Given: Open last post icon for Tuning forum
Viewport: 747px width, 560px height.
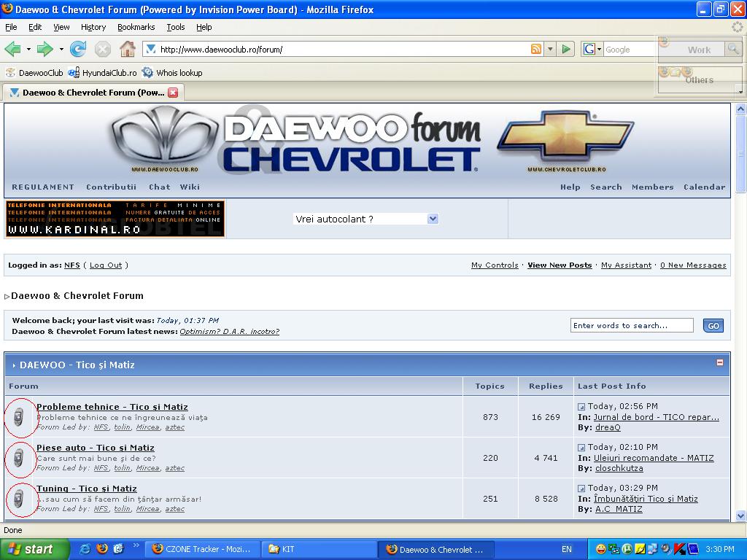Looking at the screenshot, I should [581, 489].
